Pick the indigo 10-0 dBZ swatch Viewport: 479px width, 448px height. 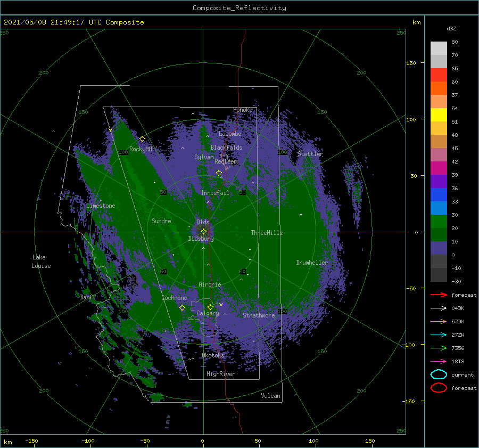pos(439,248)
